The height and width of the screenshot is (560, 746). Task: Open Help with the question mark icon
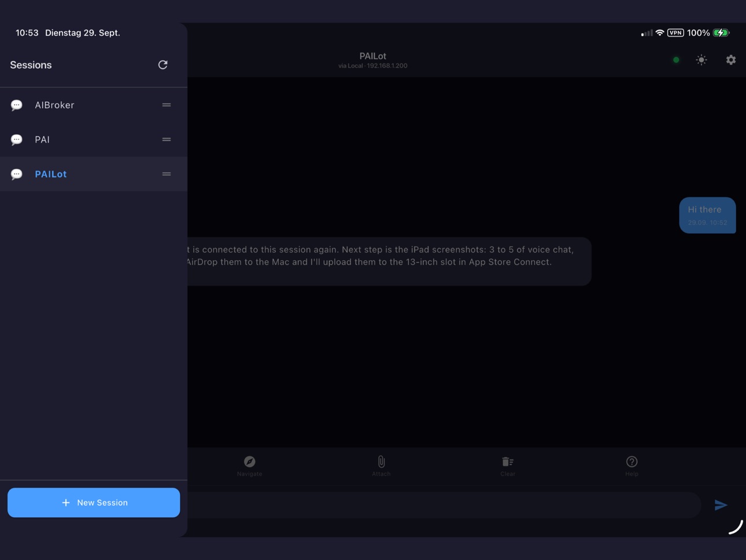pos(631,466)
